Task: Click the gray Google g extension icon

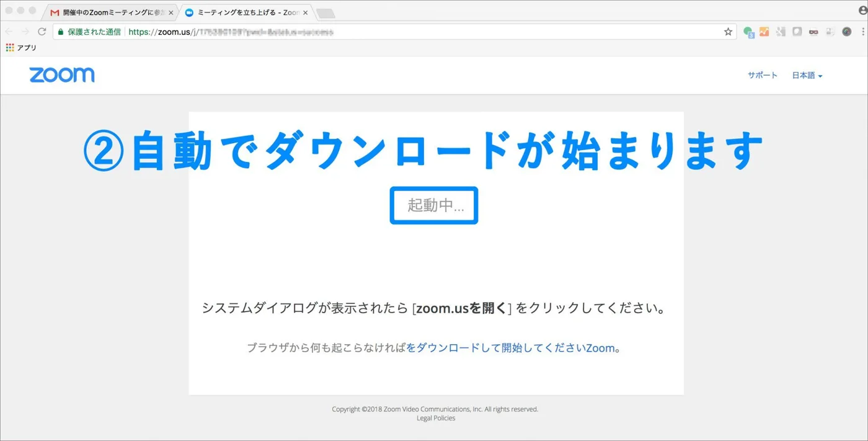Action: click(781, 32)
